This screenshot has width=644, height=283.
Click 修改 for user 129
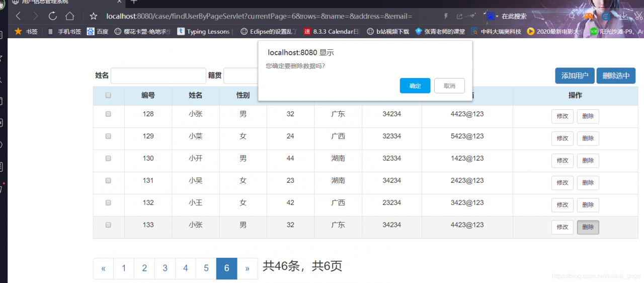562,138
